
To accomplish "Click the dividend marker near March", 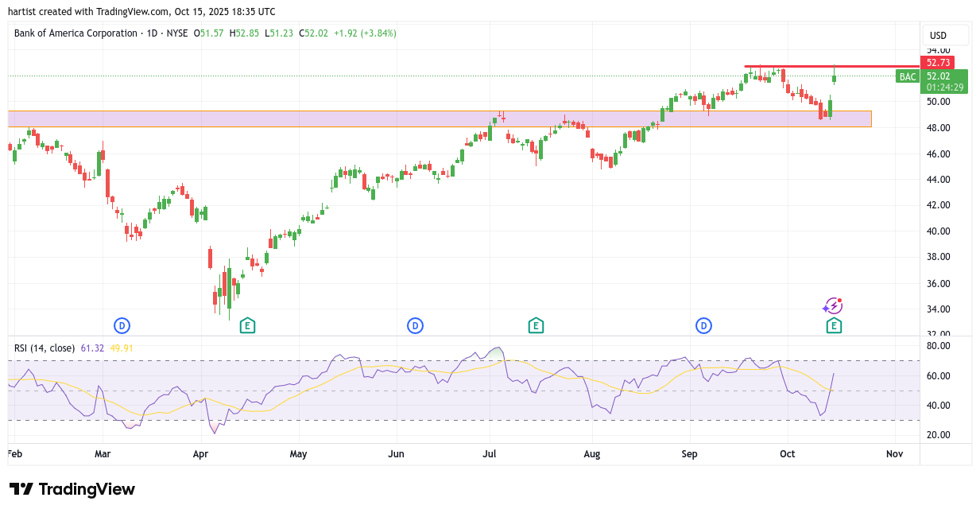I will (122, 325).
